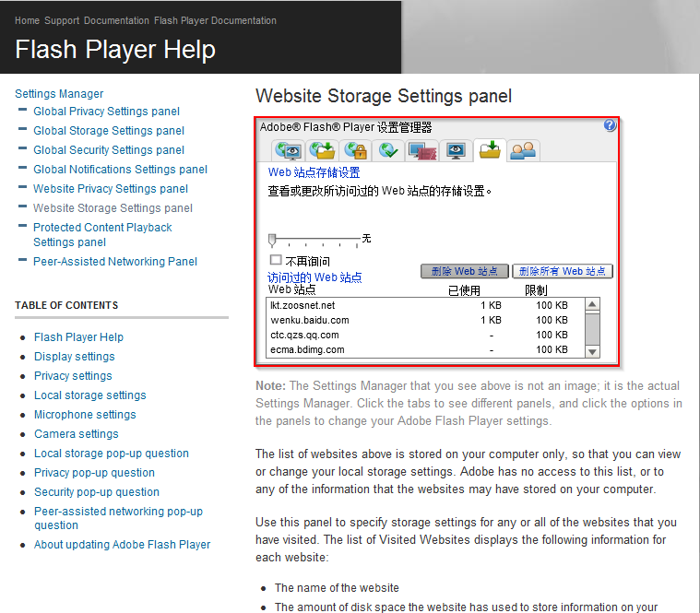700x613 pixels.
Task: Click the blue help question mark icon
Action: coord(610,125)
